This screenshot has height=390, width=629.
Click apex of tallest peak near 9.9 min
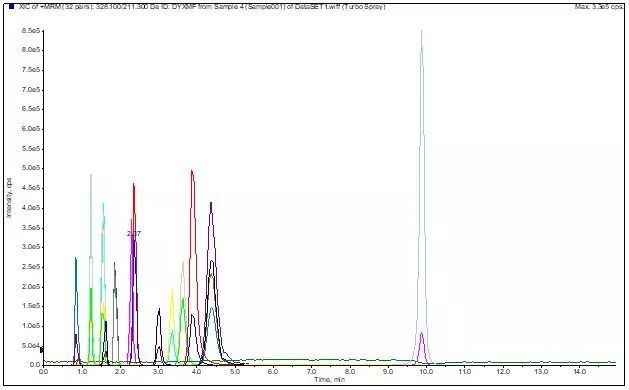[x=421, y=31]
